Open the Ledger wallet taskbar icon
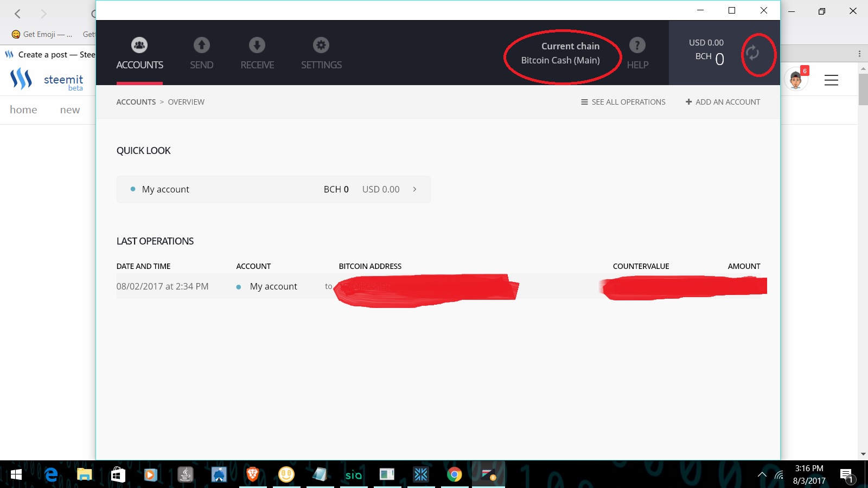 488,475
